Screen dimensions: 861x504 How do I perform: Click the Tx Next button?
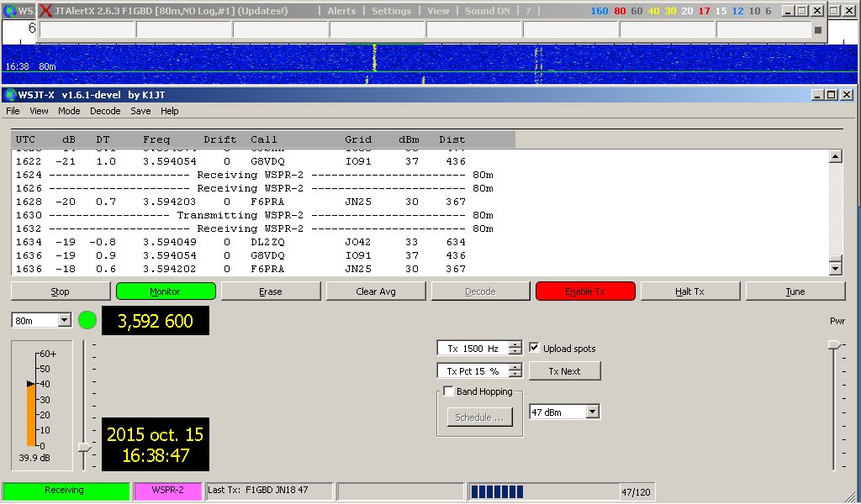[564, 370]
